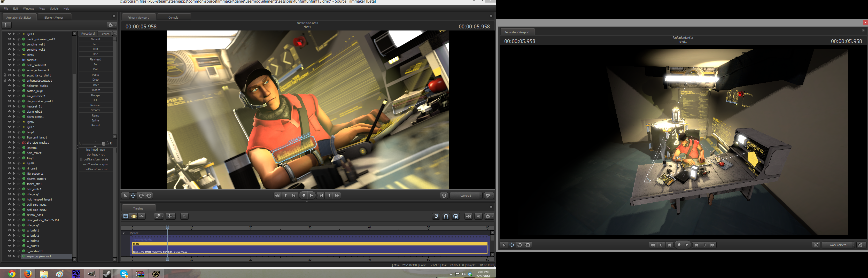
Task: Start recording in Primary Viewport
Action: [x=304, y=195]
